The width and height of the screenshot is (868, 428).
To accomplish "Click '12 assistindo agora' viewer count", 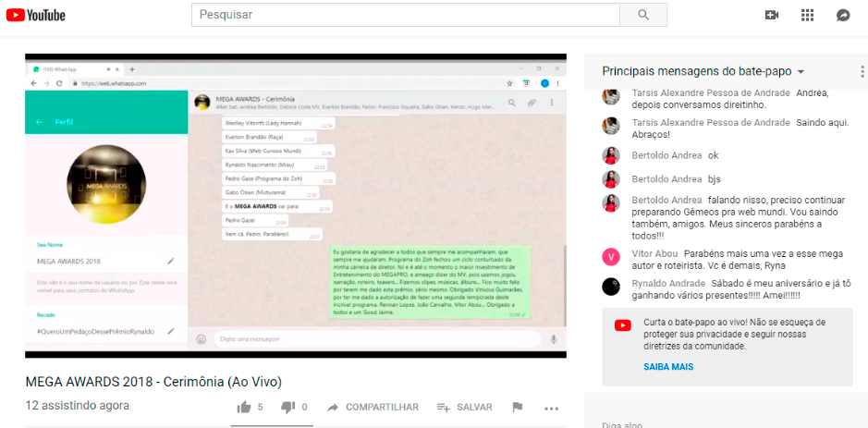I will point(77,405).
